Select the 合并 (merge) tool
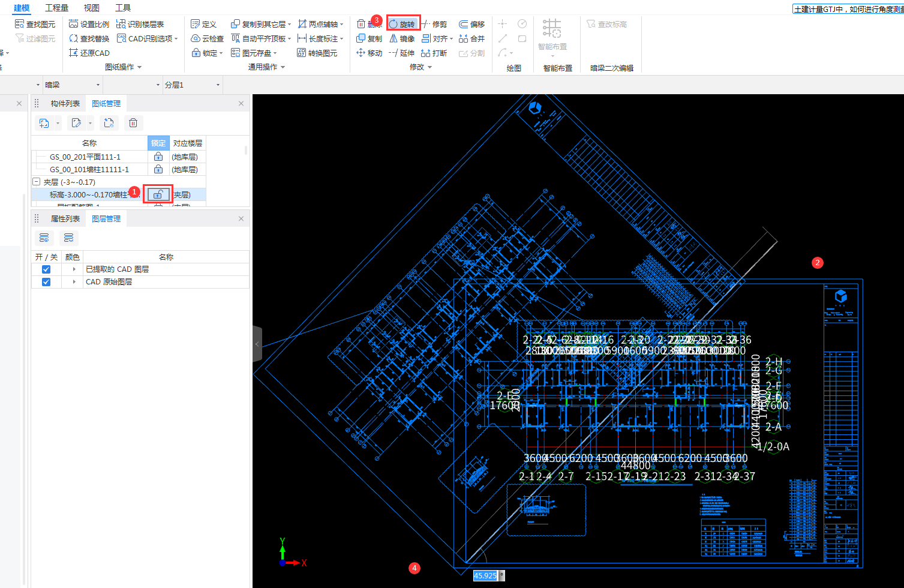This screenshot has width=904, height=588. click(471, 38)
